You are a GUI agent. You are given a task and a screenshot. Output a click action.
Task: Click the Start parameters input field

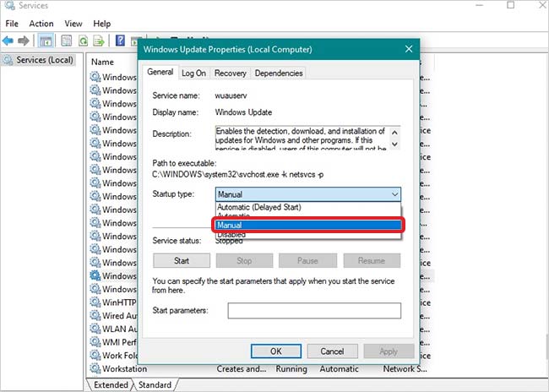point(314,311)
